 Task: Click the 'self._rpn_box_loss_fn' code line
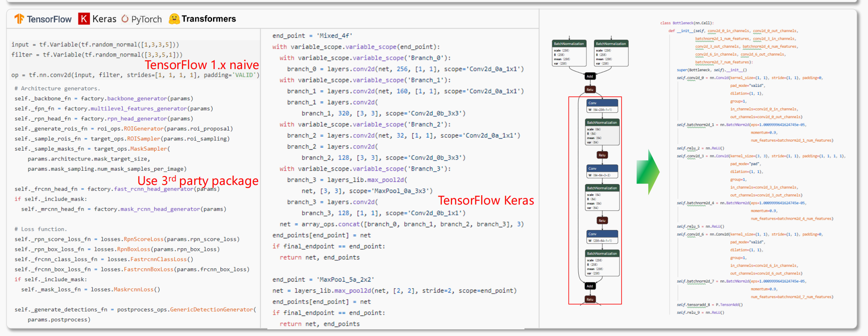pos(117,250)
